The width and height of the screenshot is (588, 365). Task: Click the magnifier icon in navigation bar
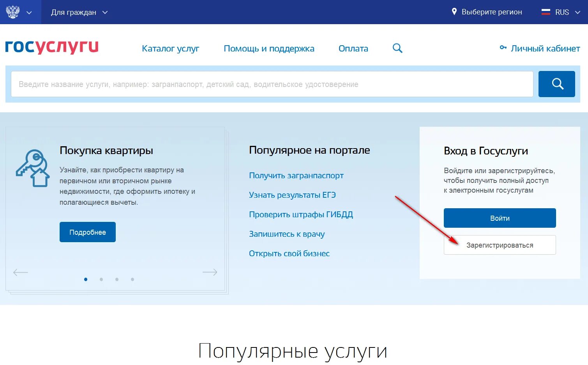point(397,48)
